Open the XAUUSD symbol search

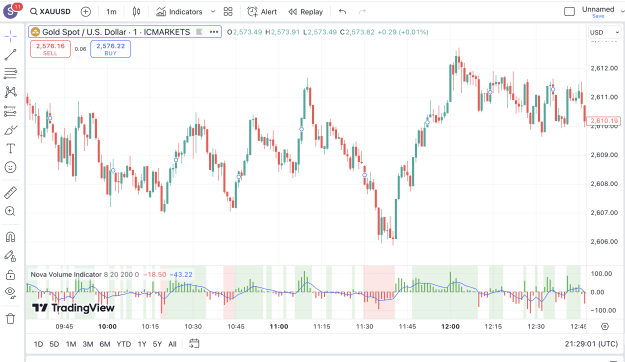tap(51, 12)
